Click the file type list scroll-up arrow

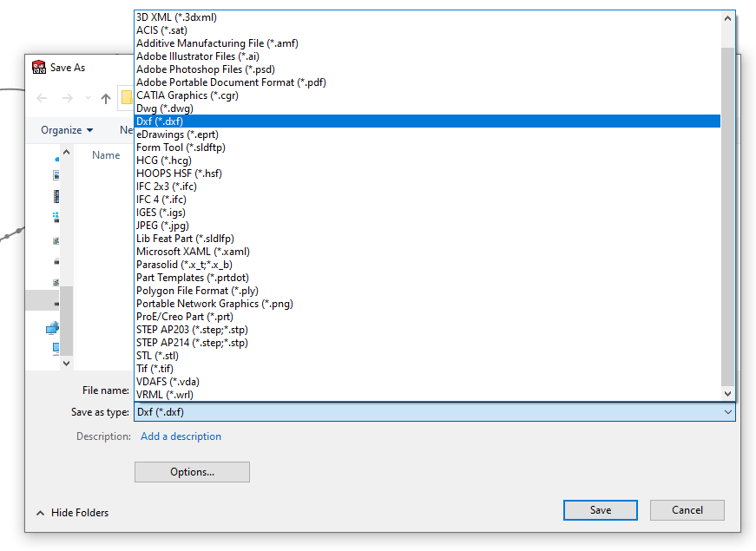[x=727, y=17]
